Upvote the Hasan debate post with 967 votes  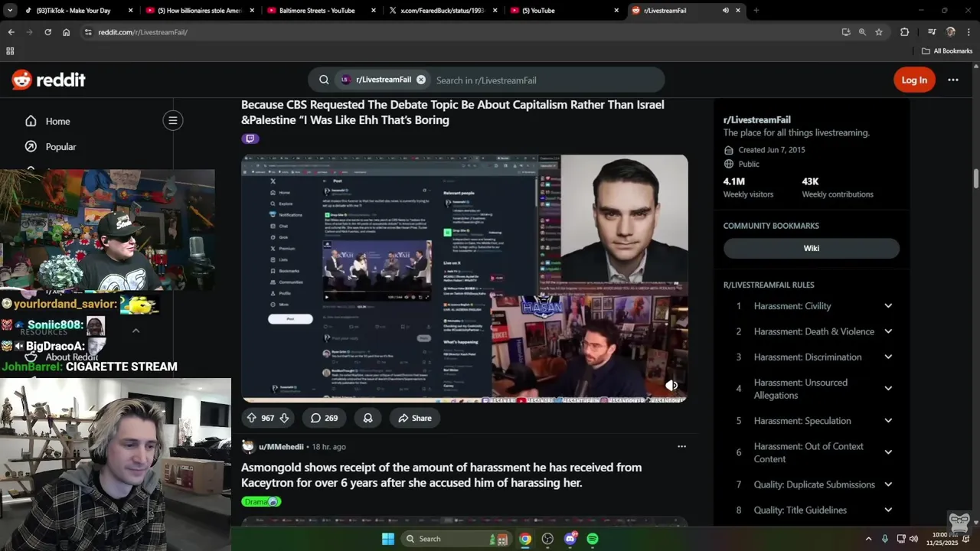(x=251, y=418)
